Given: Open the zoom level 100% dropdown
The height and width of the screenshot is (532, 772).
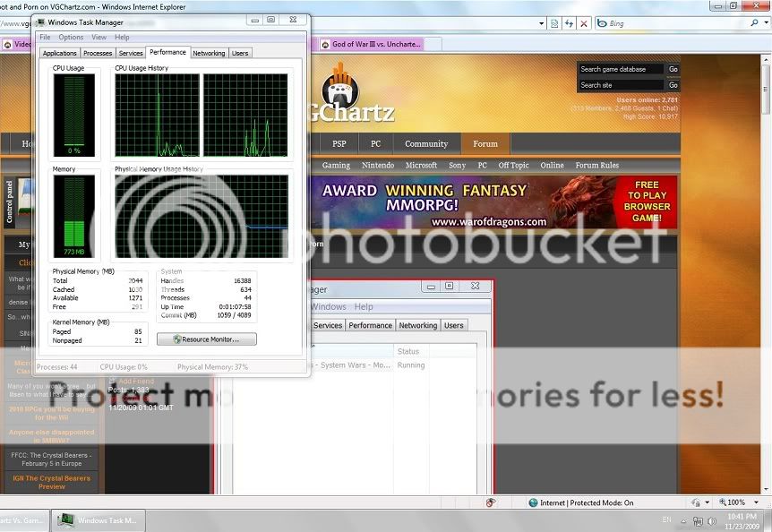Looking at the screenshot, I should 755,503.
